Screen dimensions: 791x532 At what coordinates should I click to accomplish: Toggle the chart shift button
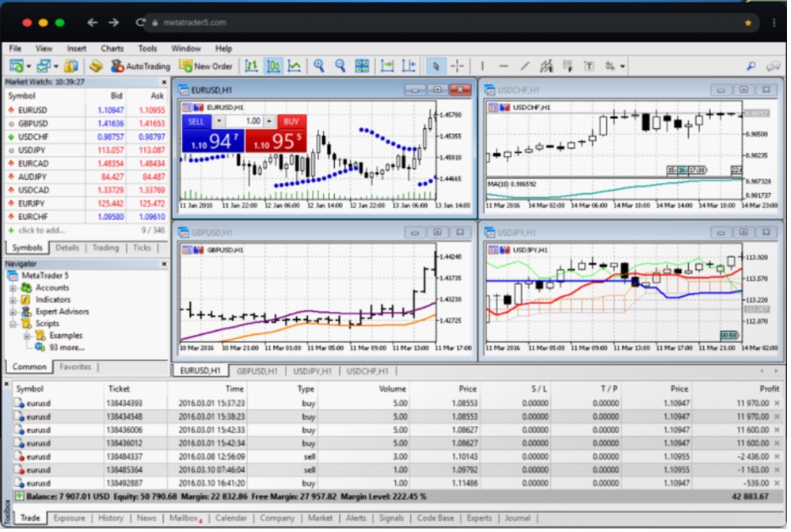[409, 66]
